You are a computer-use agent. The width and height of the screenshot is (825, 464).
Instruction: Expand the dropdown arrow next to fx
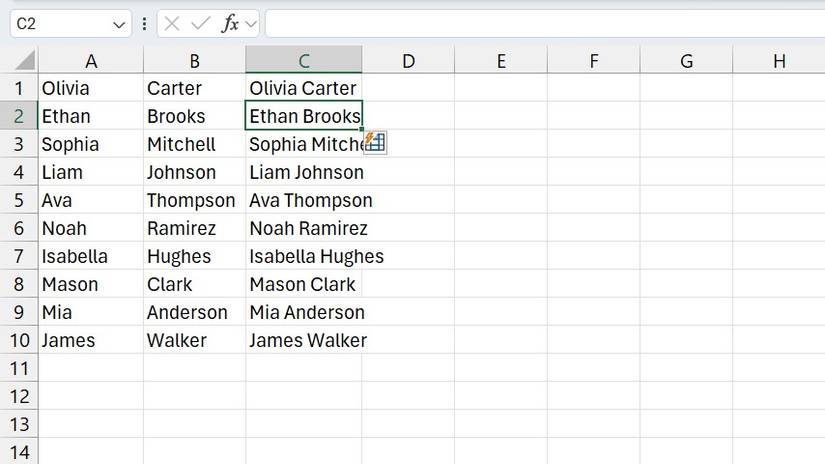coord(250,23)
